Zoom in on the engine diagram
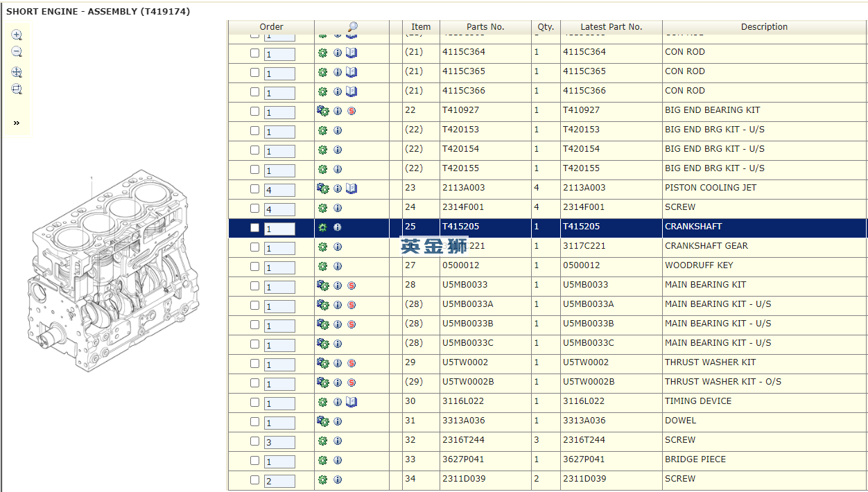Image resolution: width=868 pixels, height=492 pixels. click(17, 35)
